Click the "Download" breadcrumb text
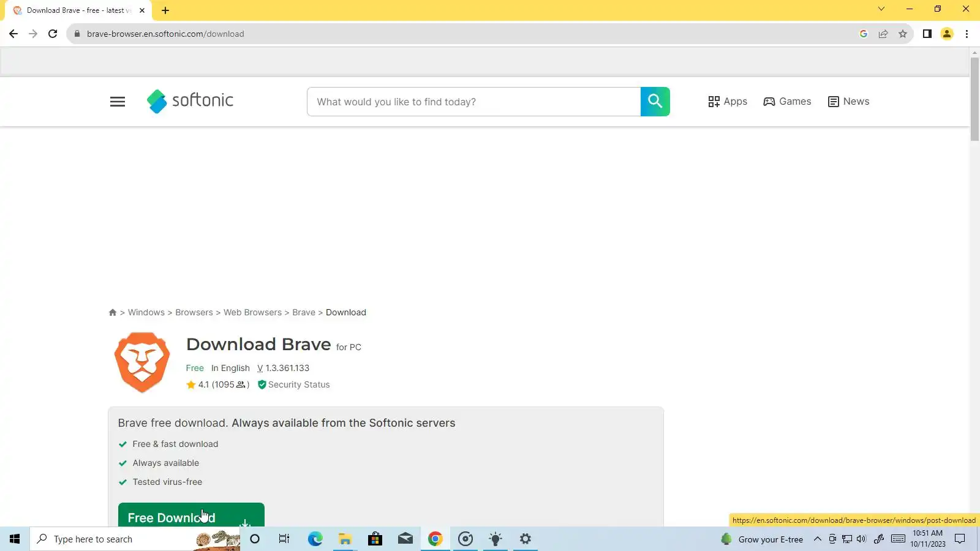Image resolution: width=980 pixels, height=551 pixels. 346,312
